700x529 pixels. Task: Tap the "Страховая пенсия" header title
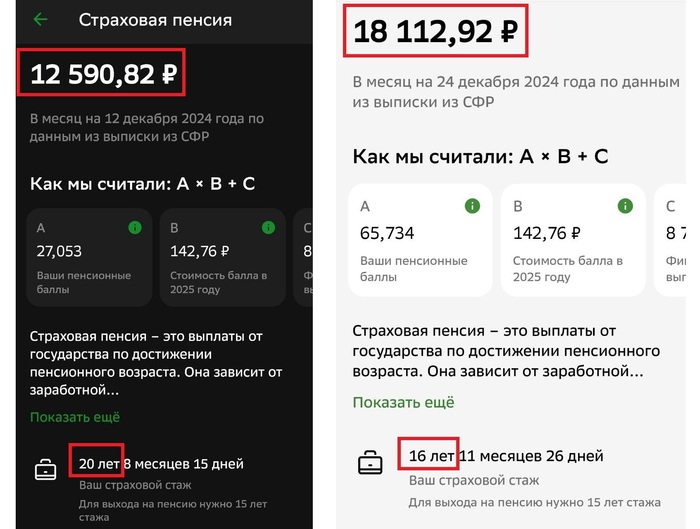(x=155, y=19)
